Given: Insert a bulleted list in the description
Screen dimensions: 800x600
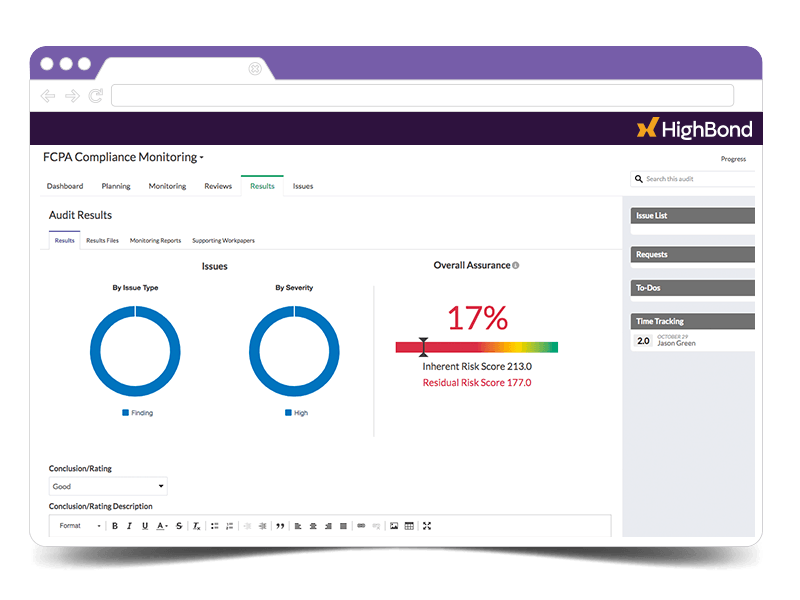Looking at the screenshot, I should pos(215,526).
